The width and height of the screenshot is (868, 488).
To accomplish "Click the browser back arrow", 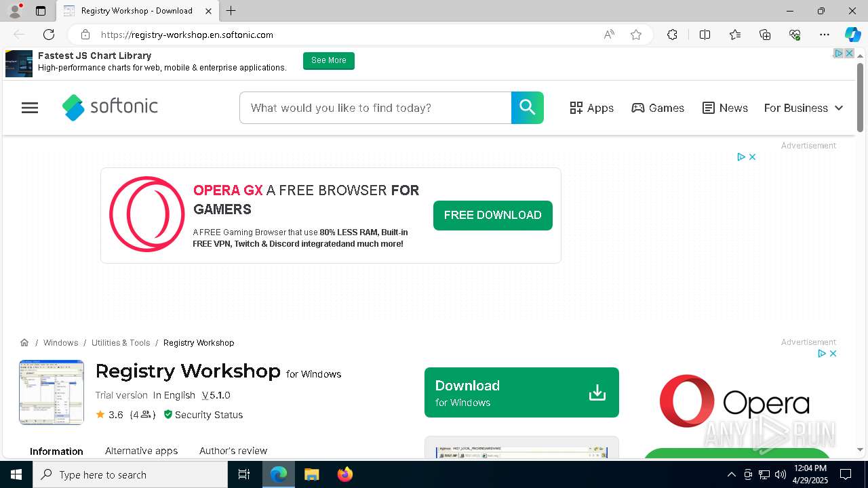I will tap(19, 35).
